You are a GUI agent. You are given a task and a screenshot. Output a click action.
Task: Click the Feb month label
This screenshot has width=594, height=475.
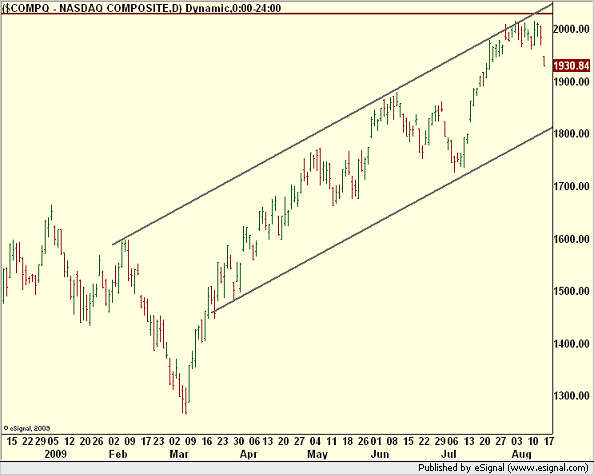click(118, 454)
